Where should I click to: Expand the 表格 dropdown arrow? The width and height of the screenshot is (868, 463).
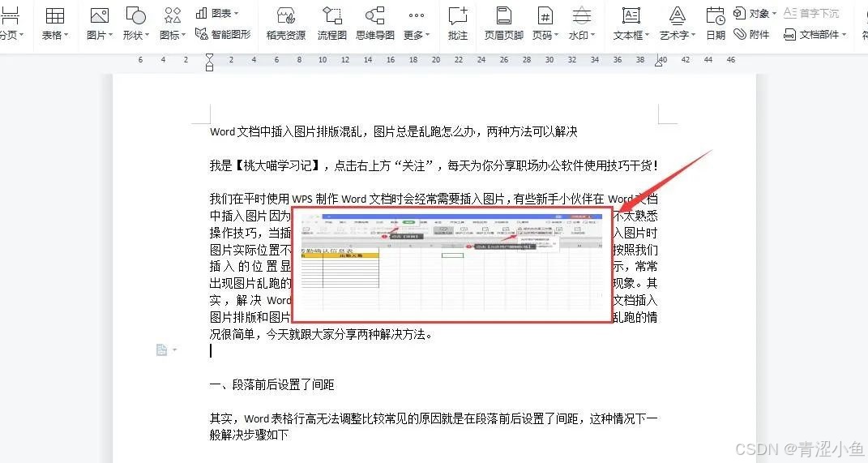(66, 35)
